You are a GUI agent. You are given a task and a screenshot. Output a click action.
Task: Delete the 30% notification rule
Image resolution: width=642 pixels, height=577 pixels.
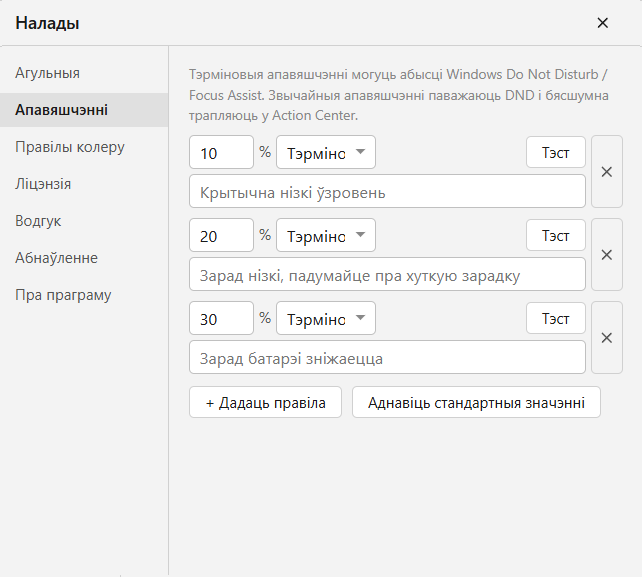607,338
